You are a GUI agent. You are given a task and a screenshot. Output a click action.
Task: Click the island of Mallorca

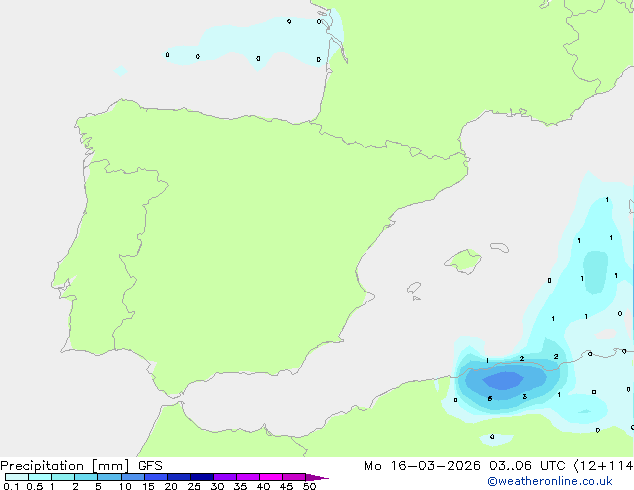point(463,261)
